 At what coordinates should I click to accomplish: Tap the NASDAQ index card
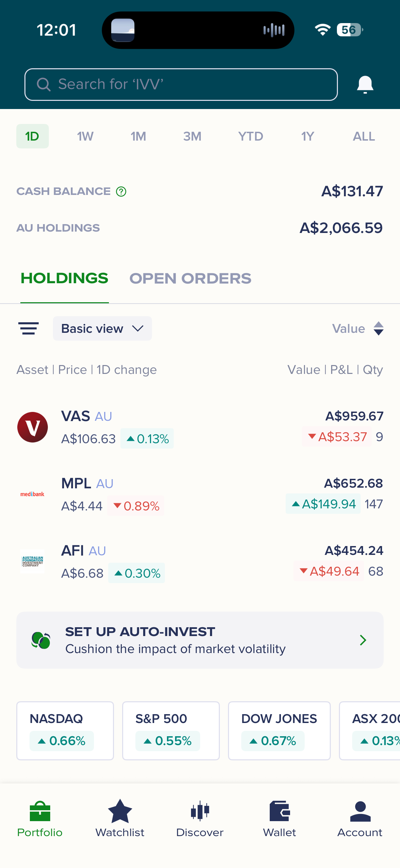(65, 730)
